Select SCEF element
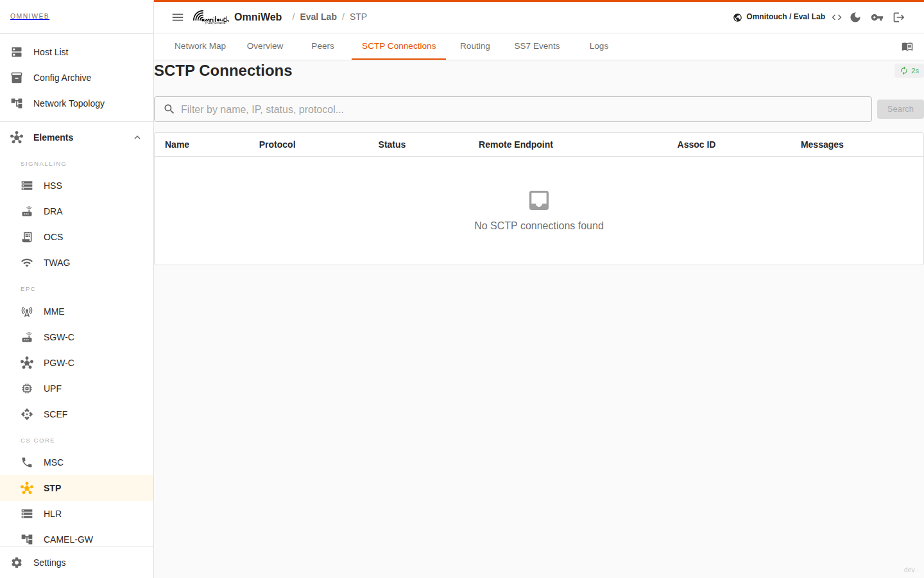The image size is (924, 578). coord(77,414)
